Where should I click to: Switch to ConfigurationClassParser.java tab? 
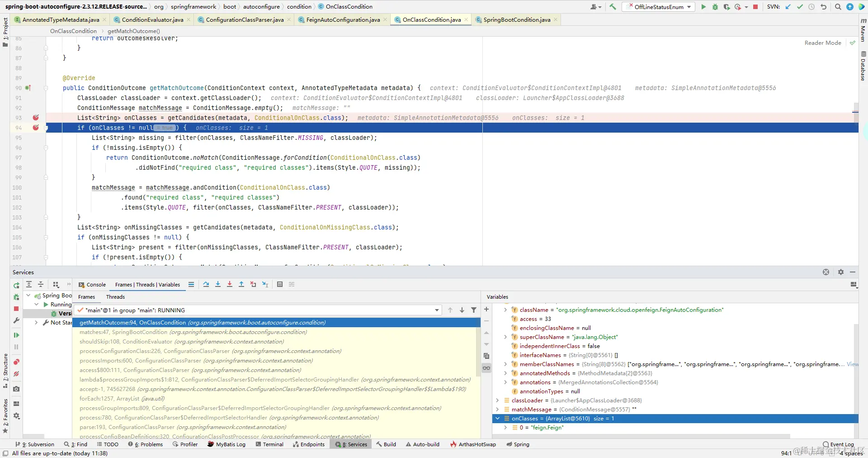pos(245,19)
